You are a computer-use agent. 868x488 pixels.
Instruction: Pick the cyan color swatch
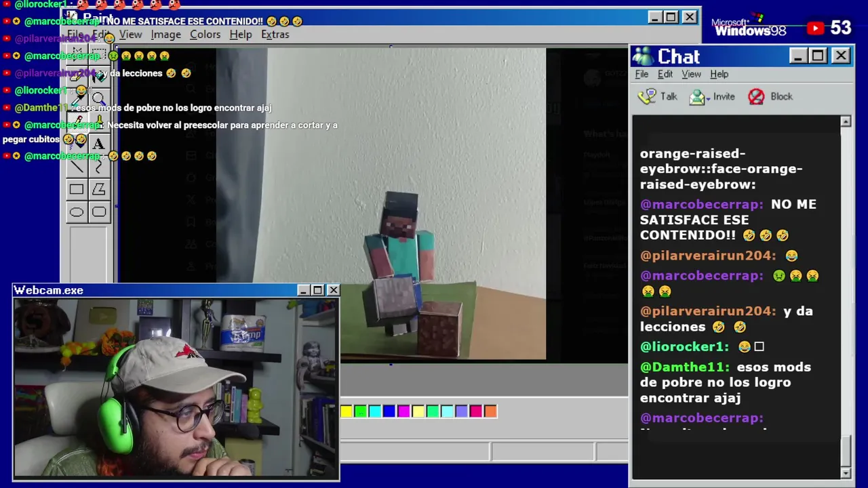375,411
